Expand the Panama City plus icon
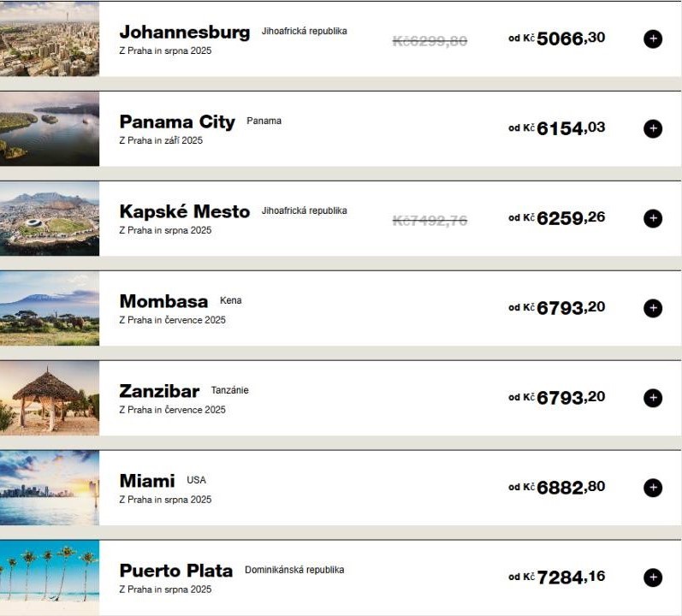Screen dimensions: 682x616 coord(652,128)
